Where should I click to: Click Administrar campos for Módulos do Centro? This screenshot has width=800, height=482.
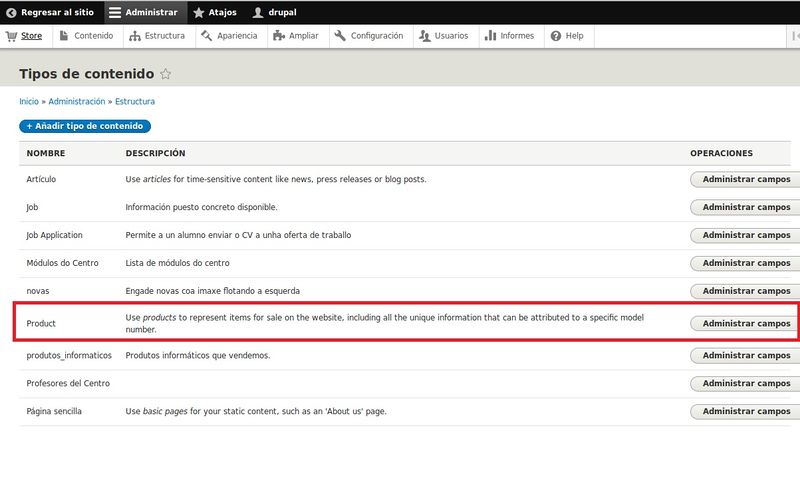coord(746,263)
